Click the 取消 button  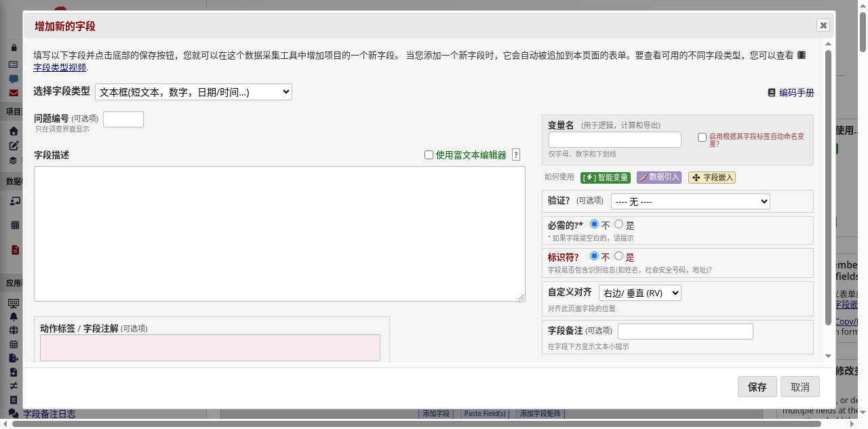[x=800, y=387]
